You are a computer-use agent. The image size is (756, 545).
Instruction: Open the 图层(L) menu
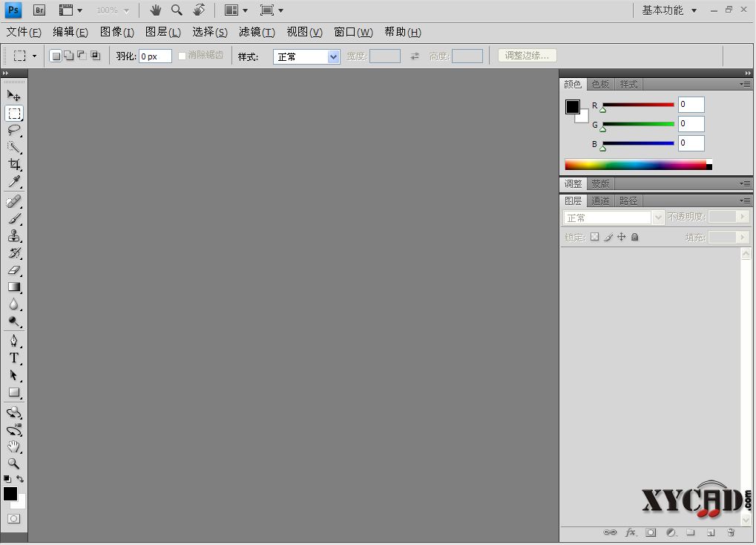click(163, 32)
